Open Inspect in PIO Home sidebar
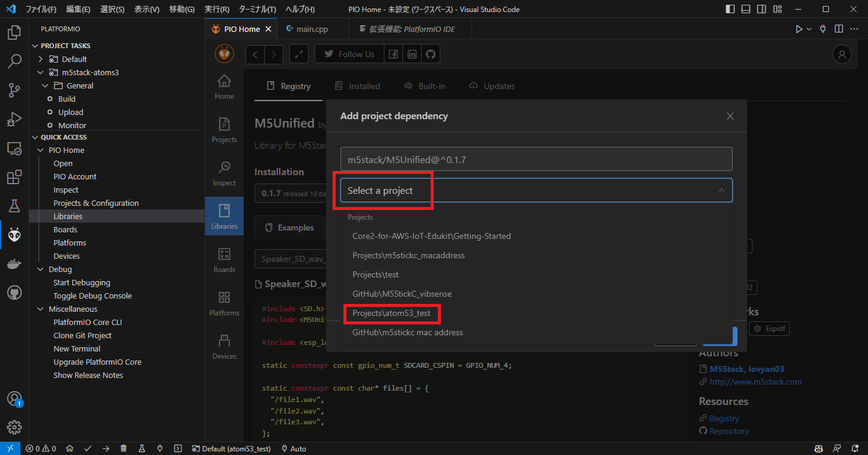 click(224, 173)
